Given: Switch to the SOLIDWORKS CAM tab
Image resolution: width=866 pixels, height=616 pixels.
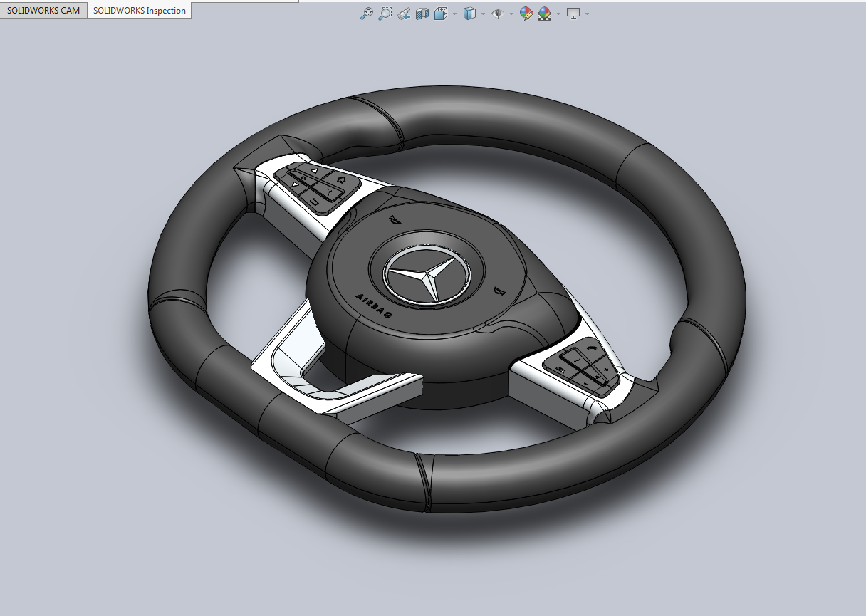Looking at the screenshot, I should coord(43,11).
